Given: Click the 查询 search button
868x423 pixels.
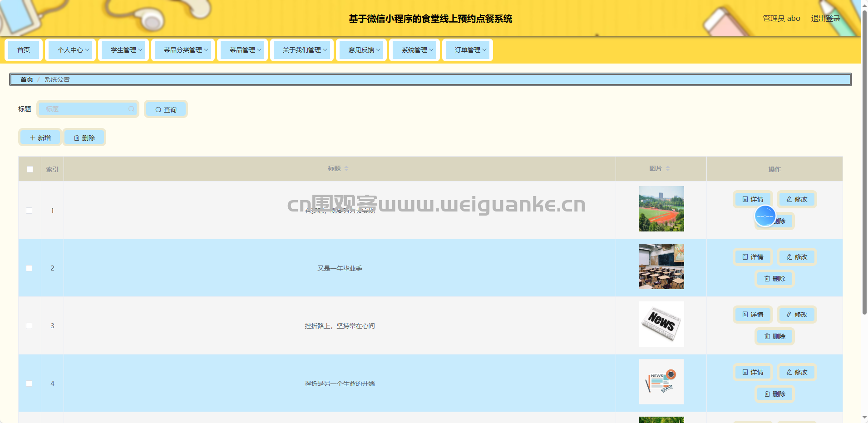Looking at the screenshot, I should pyautogui.click(x=166, y=109).
